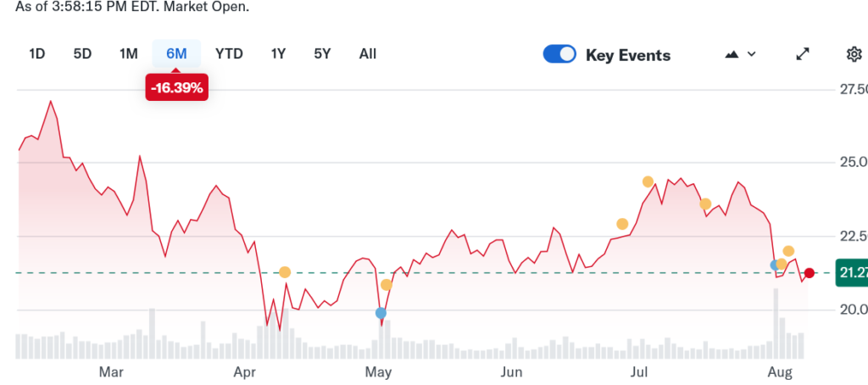Screen dimensions: 868x385
Task: Select the 6M time range
Action: click(175, 54)
